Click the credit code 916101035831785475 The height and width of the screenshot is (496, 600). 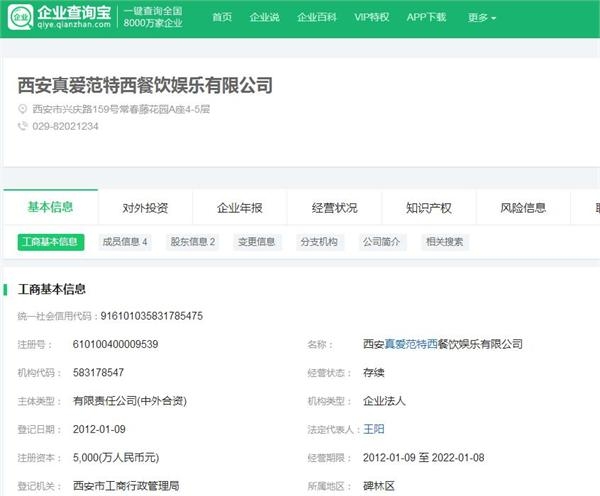click(x=152, y=316)
